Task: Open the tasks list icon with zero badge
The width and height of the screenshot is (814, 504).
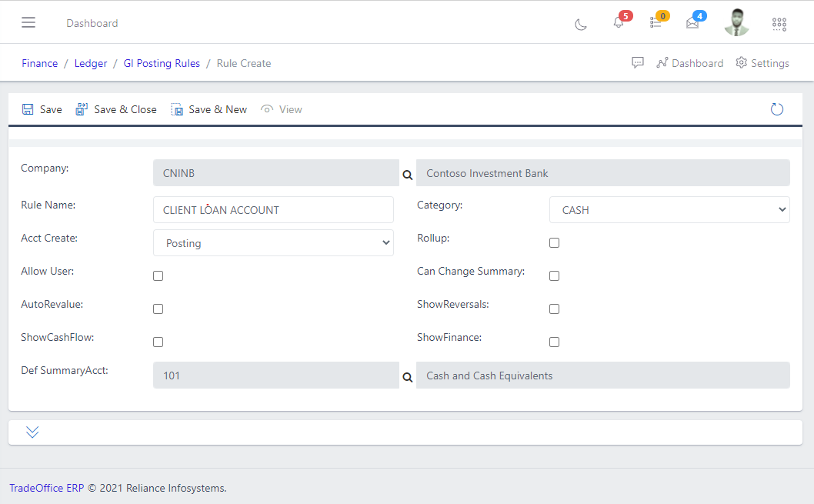Action: pyautogui.click(x=656, y=24)
